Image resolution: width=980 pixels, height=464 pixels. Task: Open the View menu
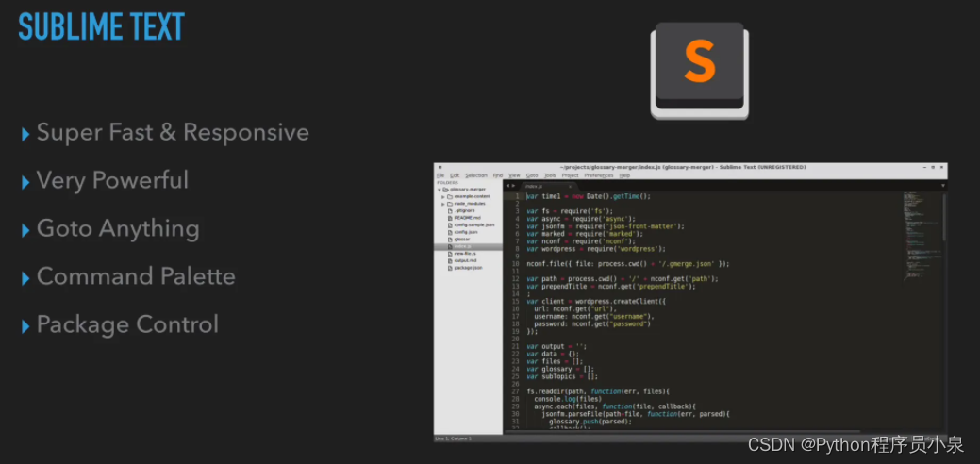[x=514, y=175]
